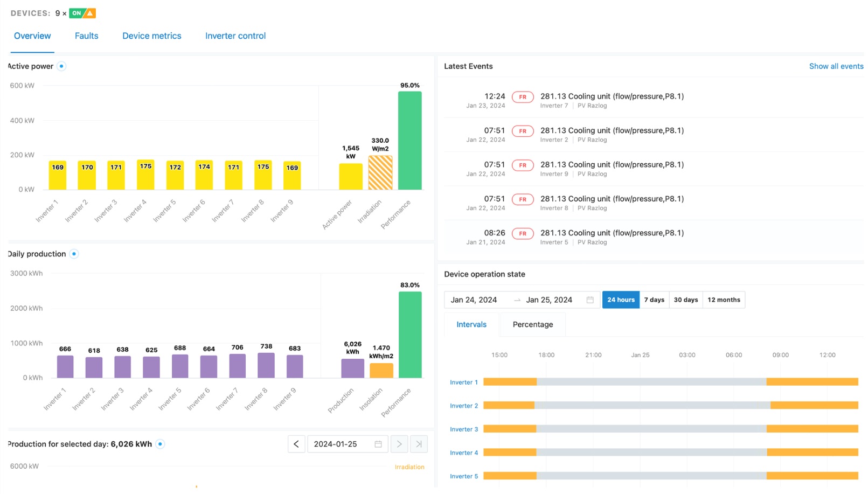This screenshot has height=494, width=868.
Task: Click Jan 24, 2024 start date field
Action: pyautogui.click(x=474, y=300)
